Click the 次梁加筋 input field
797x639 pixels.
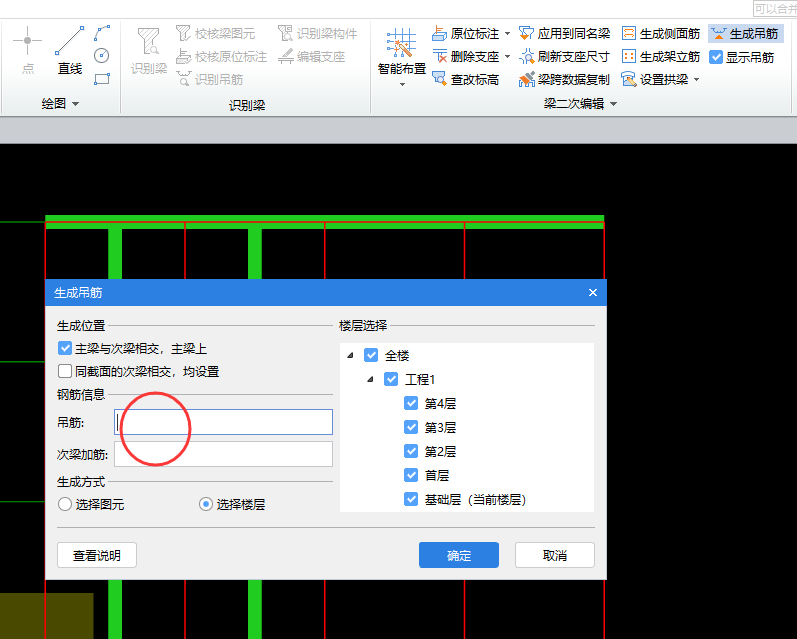(223, 454)
